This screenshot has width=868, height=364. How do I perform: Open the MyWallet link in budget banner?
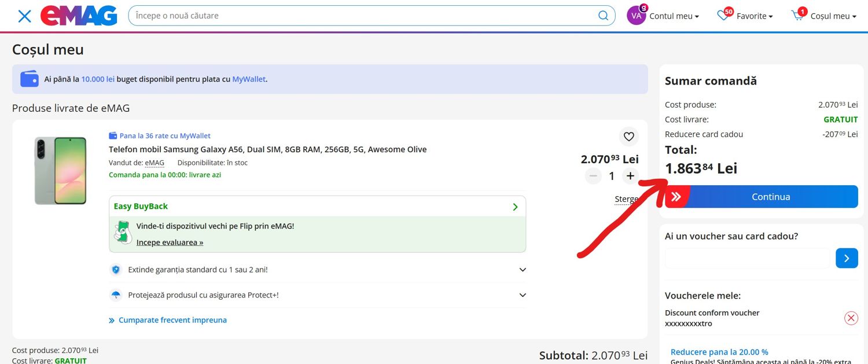coord(249,79)
